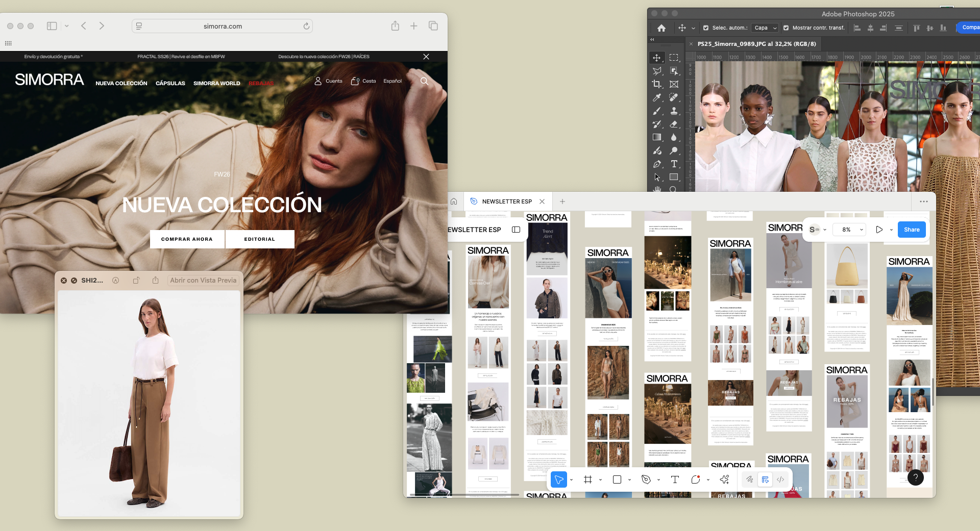The width and height of the screenshot is (980, 531).
Task: Pick the Horizontal Type tool in Photoshop
Action: tap(674, 164)
